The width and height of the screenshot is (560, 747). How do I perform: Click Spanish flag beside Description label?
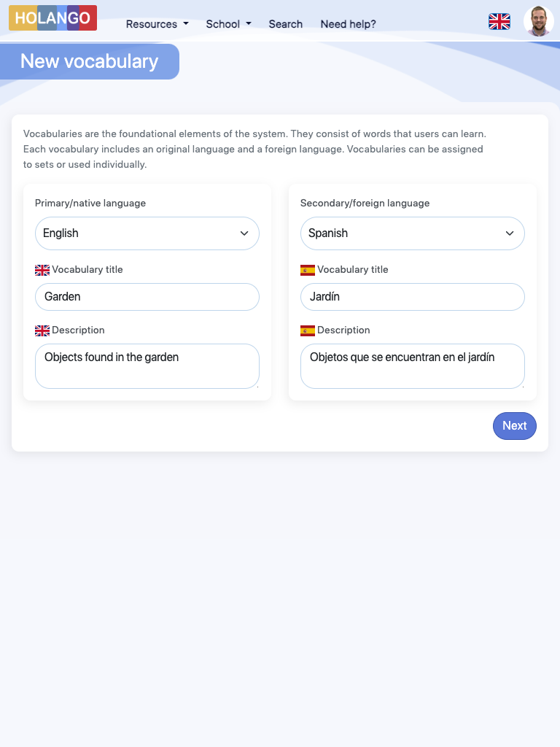pos(308,330)
